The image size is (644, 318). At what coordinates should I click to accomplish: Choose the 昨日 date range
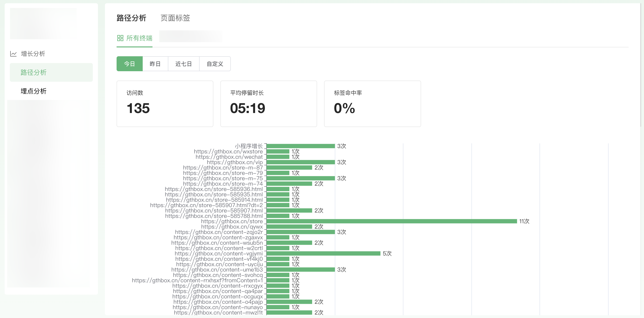[x=155, y=64]
